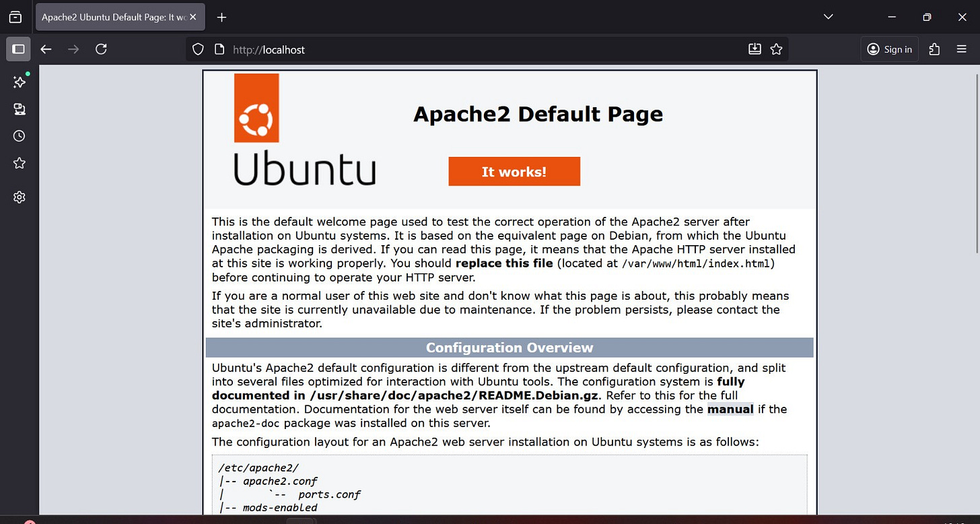Screen dimensions: 980x524
Task: Click the 'Apache2 Default Page' heading
Action: click(x=538, y=114)
